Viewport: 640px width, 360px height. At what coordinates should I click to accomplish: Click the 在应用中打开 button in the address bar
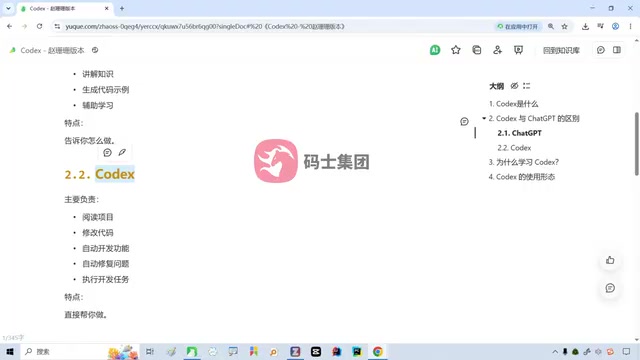518,27
